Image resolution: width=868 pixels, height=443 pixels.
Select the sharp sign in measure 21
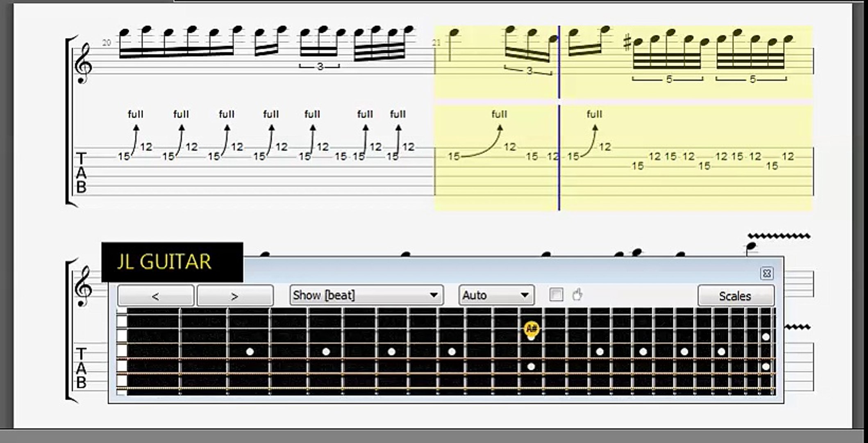tap(626, 42)
